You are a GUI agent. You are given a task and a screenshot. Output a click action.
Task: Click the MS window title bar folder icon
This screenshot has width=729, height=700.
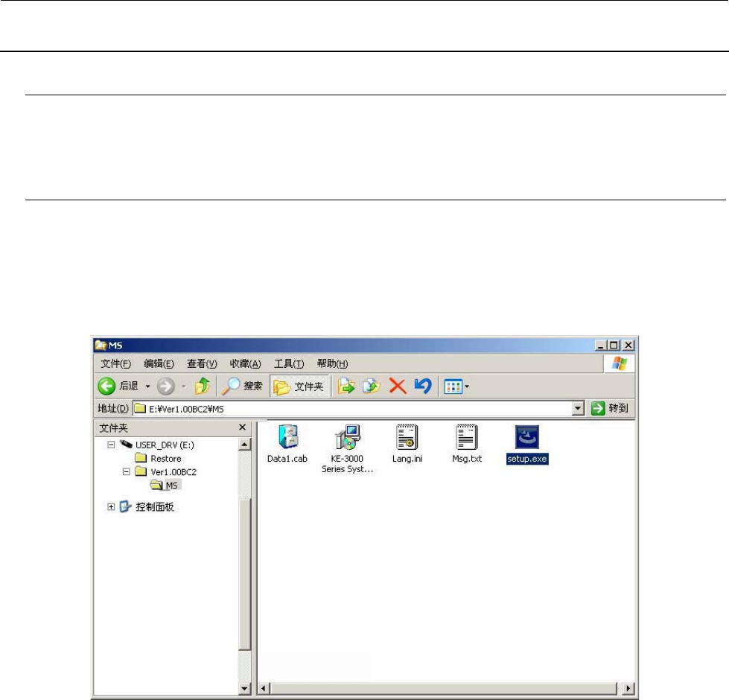tap(101, 345)
